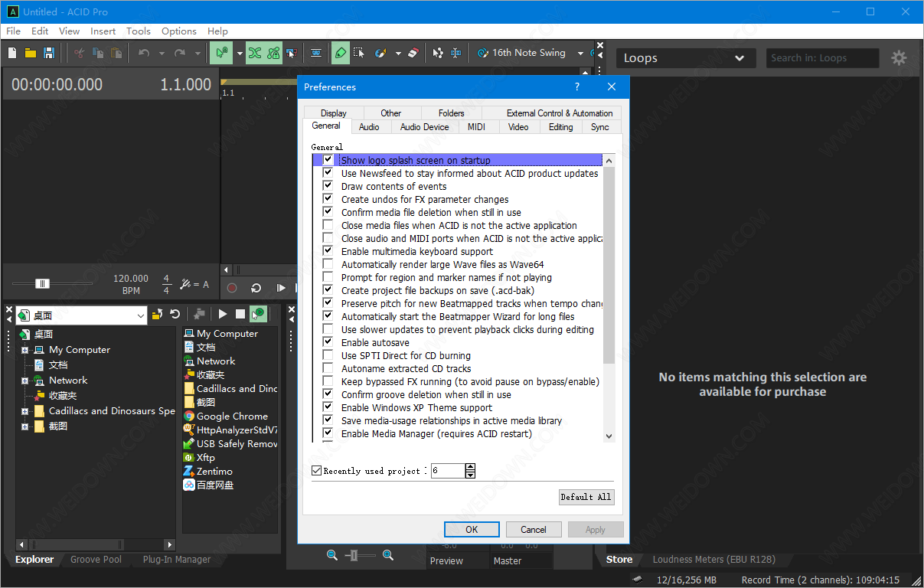
Task: Switch to the MIDI preferences tab
Action: pyautogui.click(x=477, y=127)
